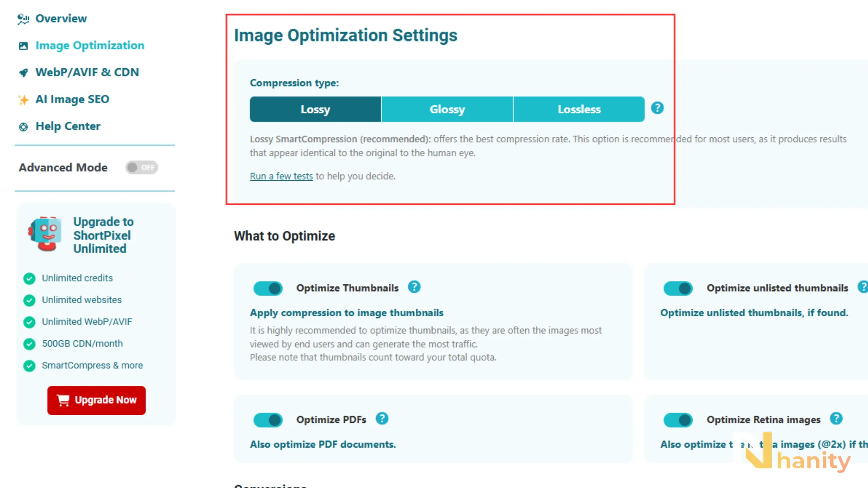Viewport: 868px width, 488px height.
Task: Open the compression type help question mark
Action: (x=657, y=108)
